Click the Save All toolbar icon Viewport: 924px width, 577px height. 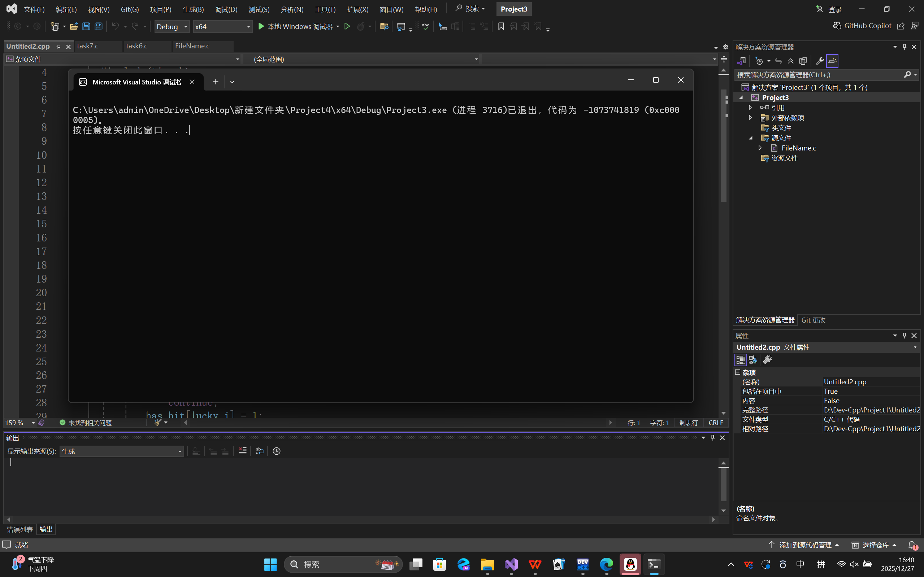[99, 26]
